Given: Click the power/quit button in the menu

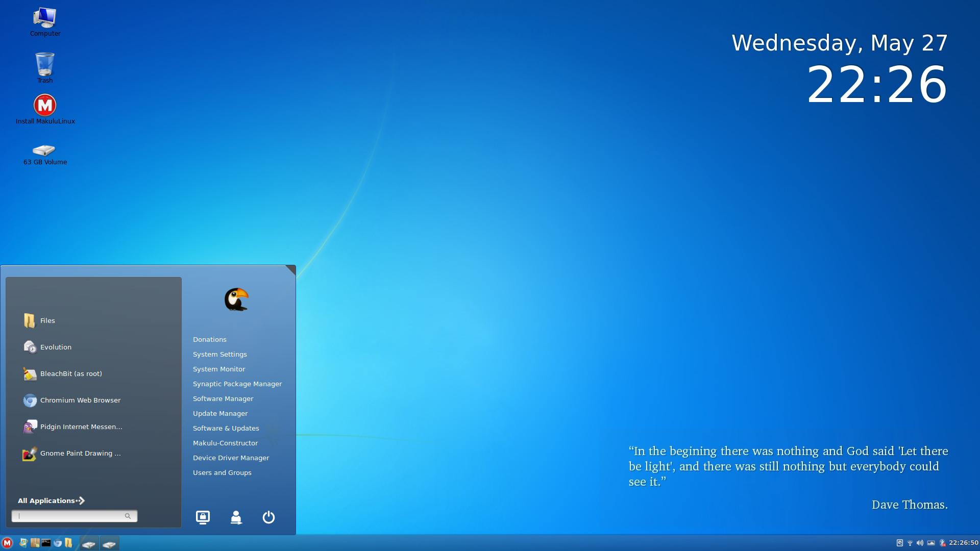Looking at the screenshot, I should tap(268, 517).
